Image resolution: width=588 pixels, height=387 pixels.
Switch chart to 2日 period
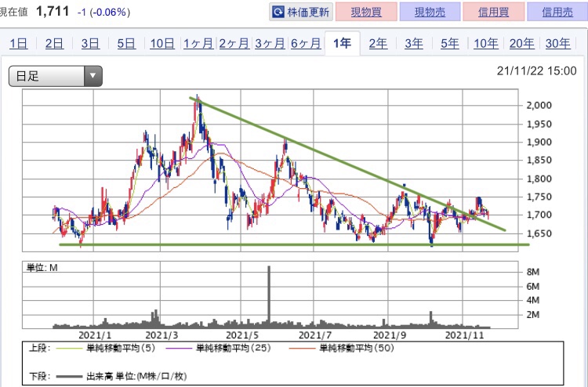tap(54, 43)
